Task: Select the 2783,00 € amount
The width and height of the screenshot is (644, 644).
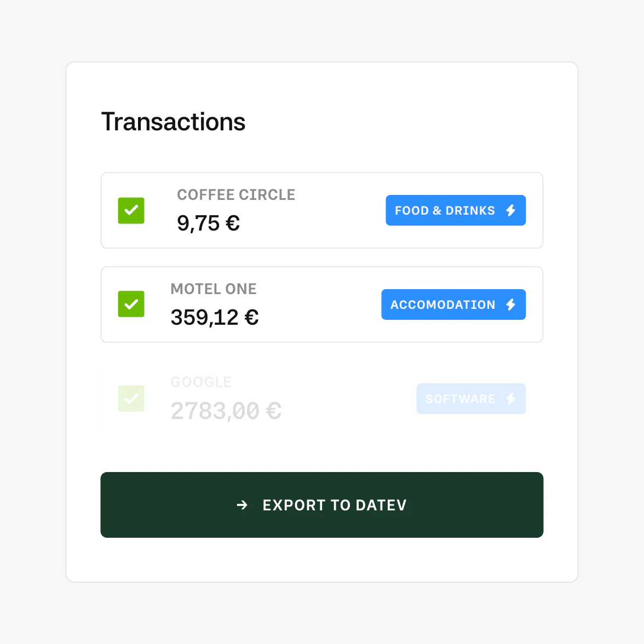Action: [226, 411]
